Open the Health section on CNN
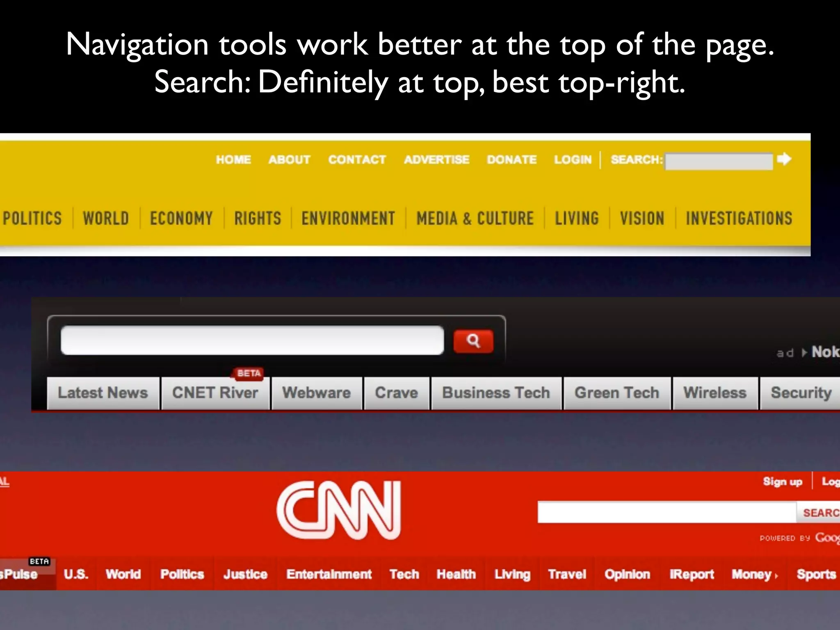 456,574
